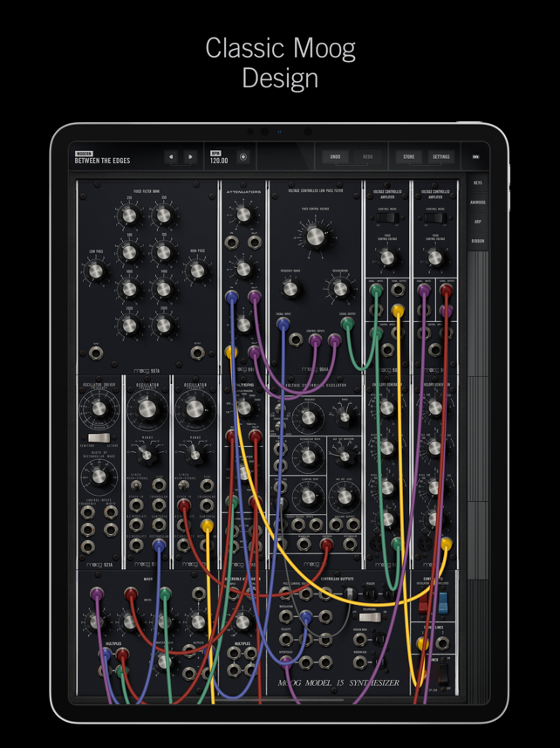Click Trunk Lines jack number 2
The width and height of the screenshot is (560, 748).
click(x=442, y=643)
